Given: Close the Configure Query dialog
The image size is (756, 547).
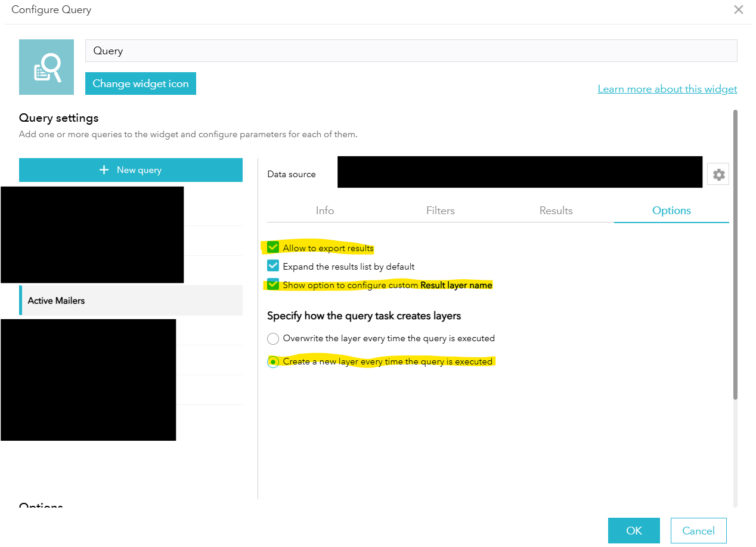Looking at the screenshot, I should [x=738, y=10].
